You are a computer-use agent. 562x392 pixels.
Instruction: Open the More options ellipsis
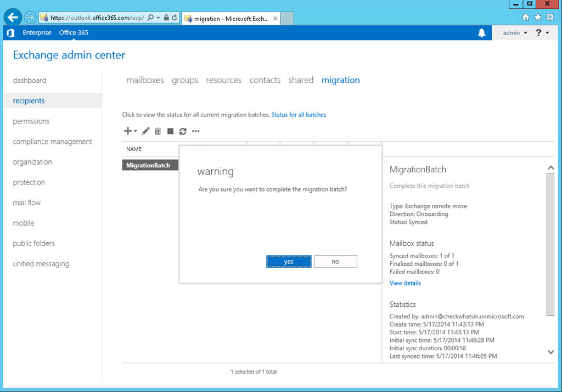[x=195, y=131]
